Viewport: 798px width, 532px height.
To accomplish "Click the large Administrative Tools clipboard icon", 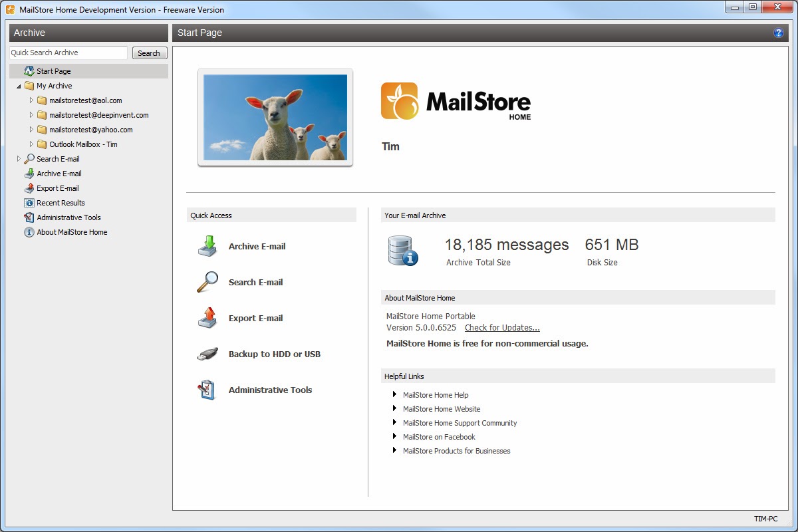I will (x=207, y=390).
